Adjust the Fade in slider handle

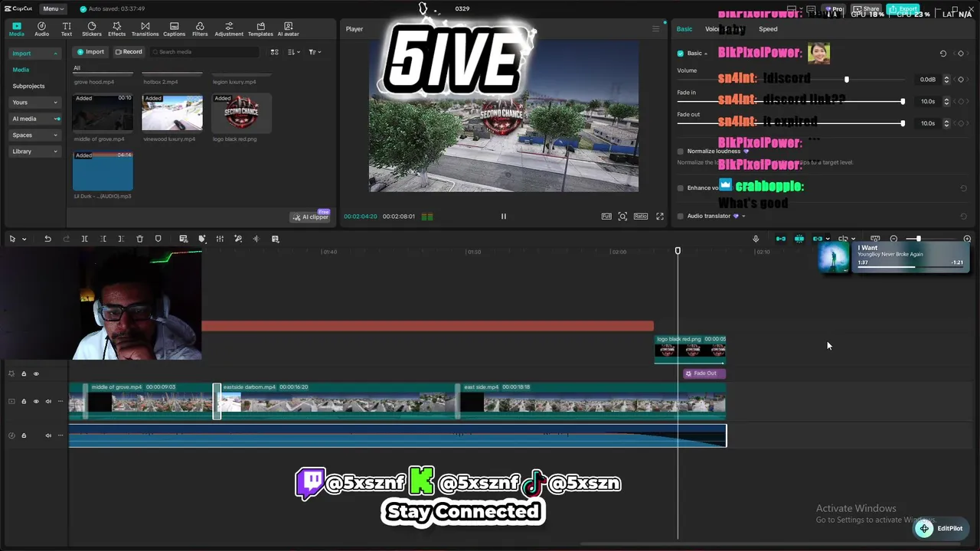903,102
